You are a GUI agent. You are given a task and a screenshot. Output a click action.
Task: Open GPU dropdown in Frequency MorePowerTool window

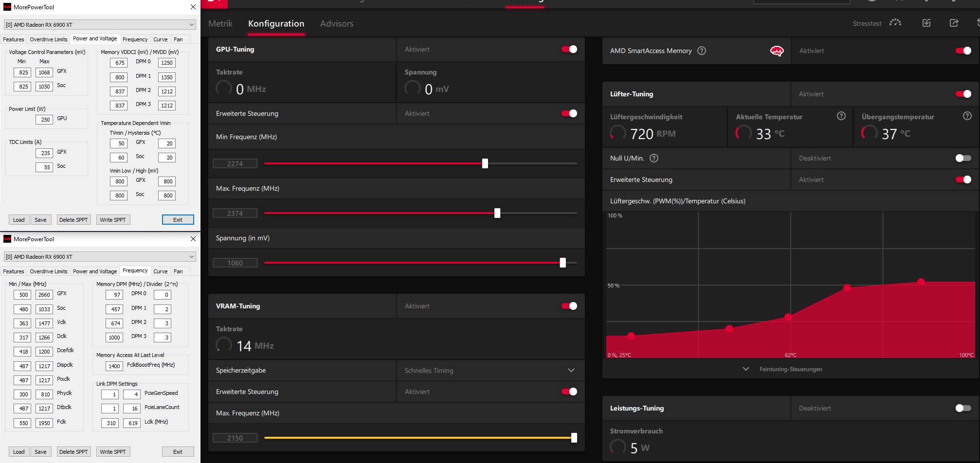(100, 256)
